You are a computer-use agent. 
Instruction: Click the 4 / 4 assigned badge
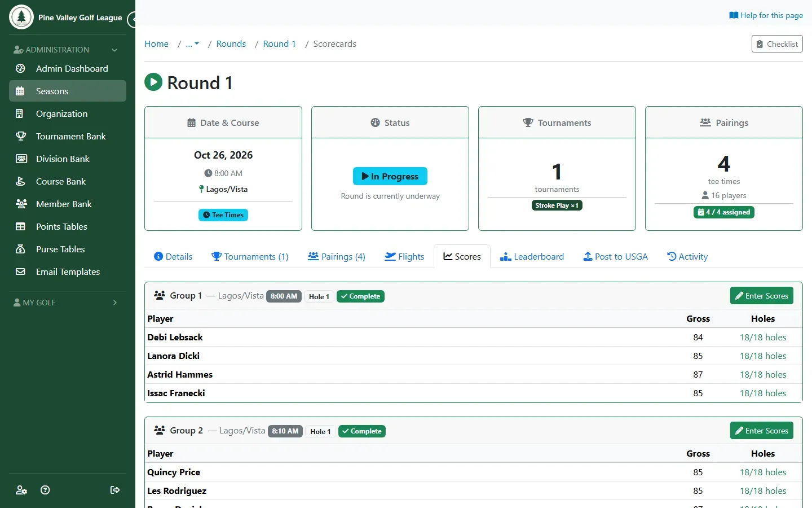(x=724, y=212)
